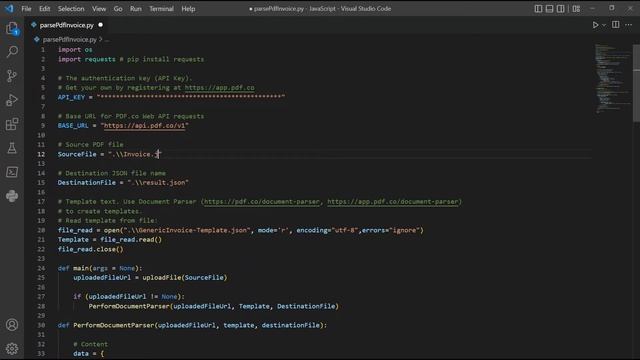Toggle the bottom panel layout button
The height and width of the screenshot is (360, 640).
(x=549, y=9)
